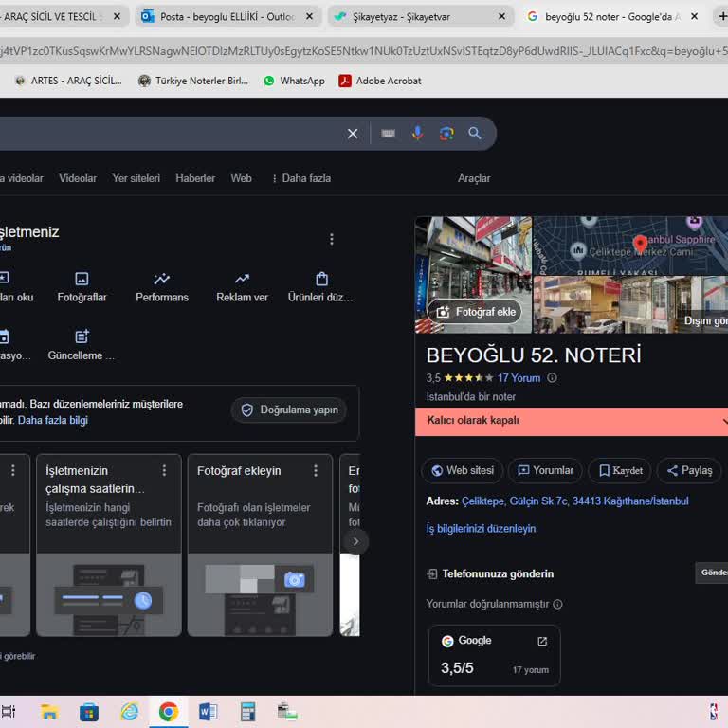Click info icon next to 17 Yorum

(x=552, y=378)
